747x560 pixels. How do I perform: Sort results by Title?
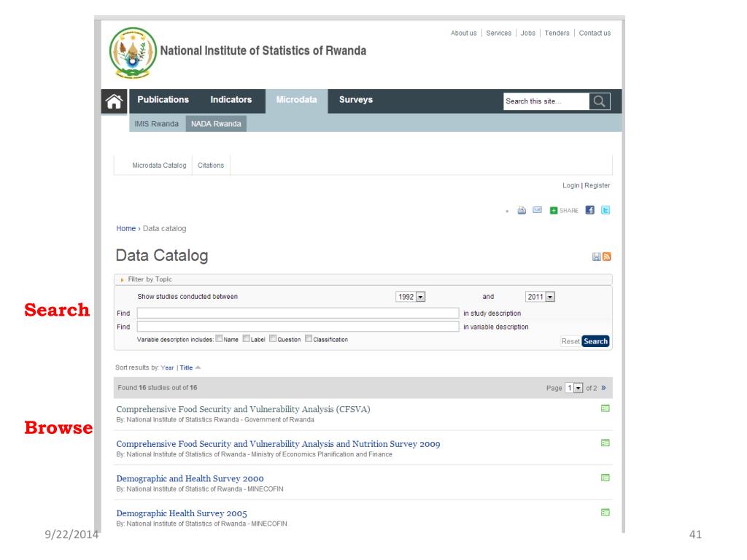(186, 367)
